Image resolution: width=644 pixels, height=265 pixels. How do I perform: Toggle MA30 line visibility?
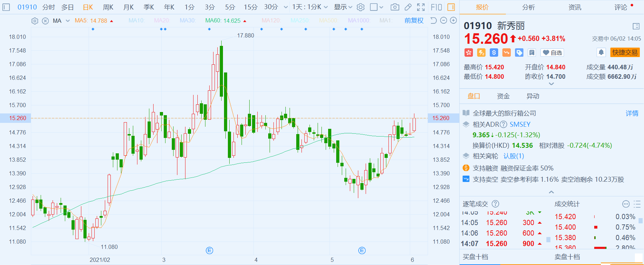pos(188,21)
